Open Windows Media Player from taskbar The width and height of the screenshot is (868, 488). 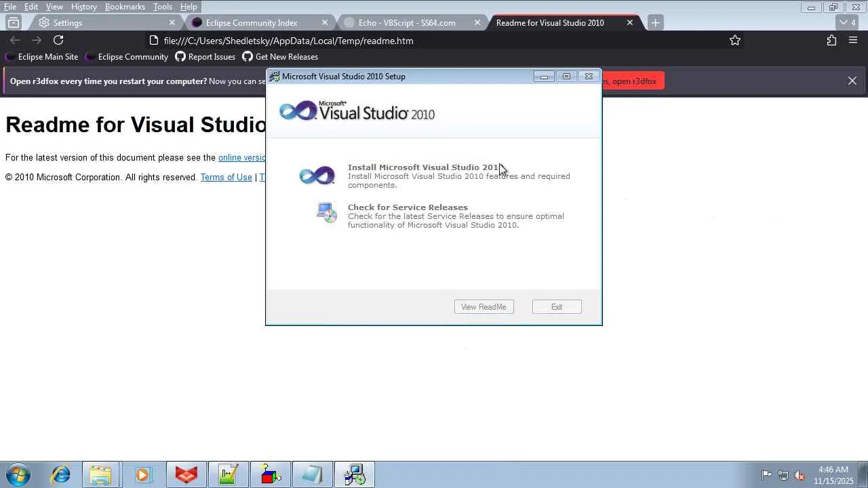[x=142, y=475]
